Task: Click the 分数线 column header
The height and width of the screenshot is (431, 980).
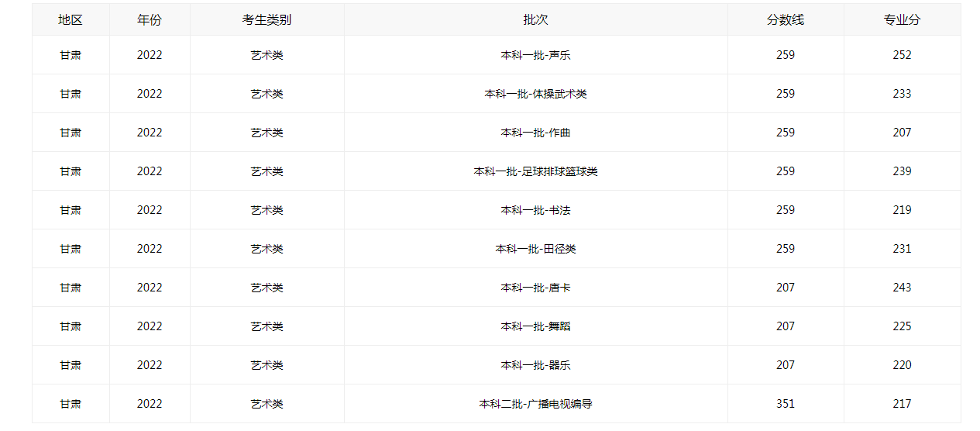Action: click(786, 20)
